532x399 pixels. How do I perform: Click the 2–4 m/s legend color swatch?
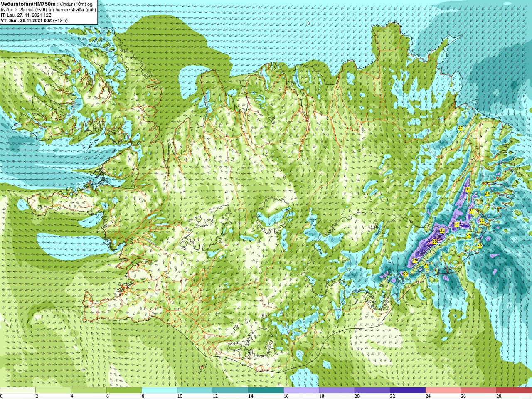(x=53, y=390)
